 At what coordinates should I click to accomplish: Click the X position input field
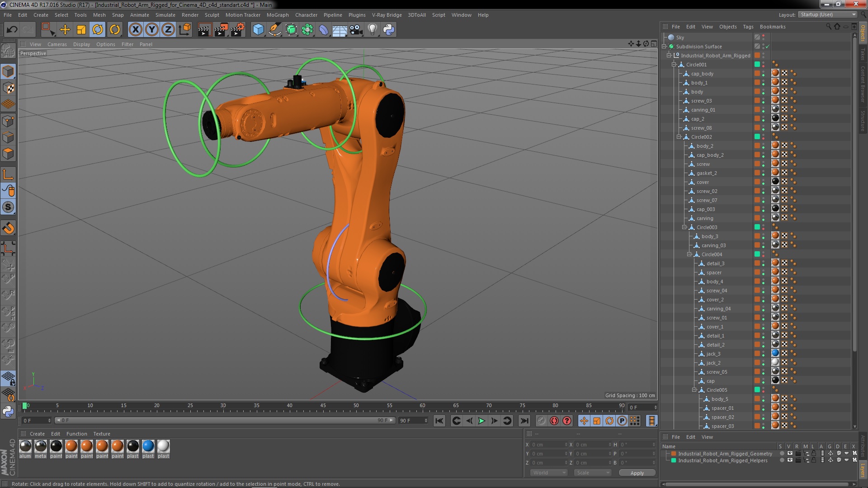coord(549,445)
